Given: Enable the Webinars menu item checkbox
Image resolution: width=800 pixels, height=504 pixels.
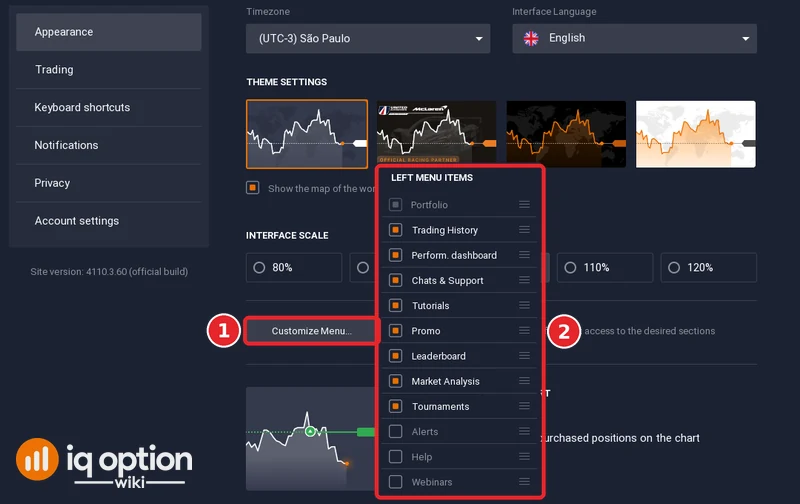Looking at the screenshot, I should 395,482.
